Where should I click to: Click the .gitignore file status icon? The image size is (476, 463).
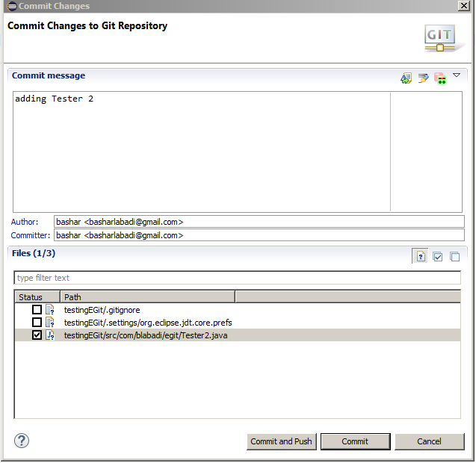click(50, 310)
